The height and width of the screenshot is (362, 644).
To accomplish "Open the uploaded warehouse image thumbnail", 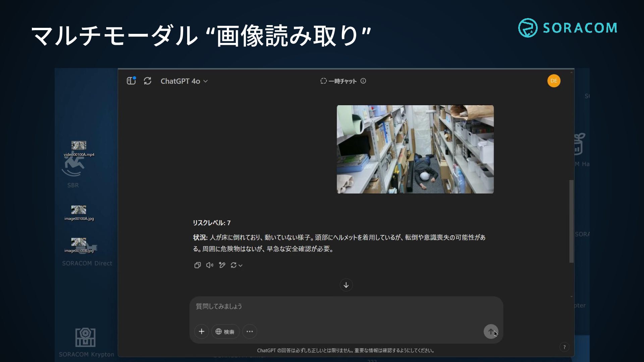I will click(x=415, y=149).
